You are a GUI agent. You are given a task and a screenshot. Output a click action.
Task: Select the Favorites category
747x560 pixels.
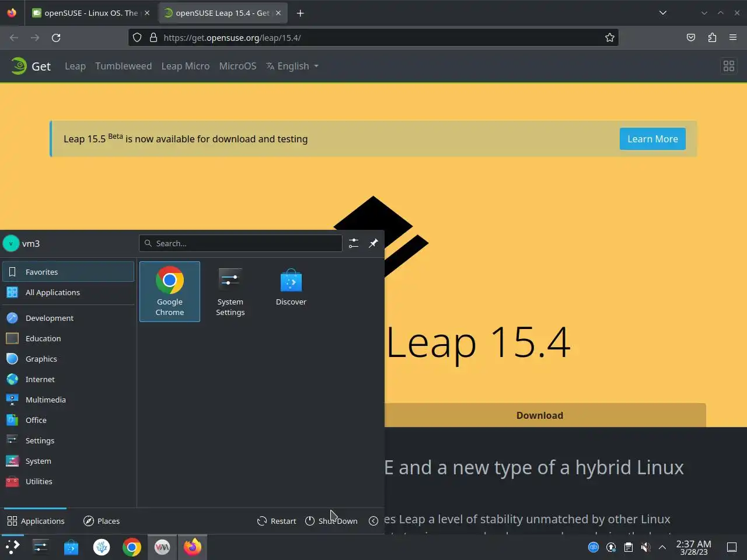68,272
